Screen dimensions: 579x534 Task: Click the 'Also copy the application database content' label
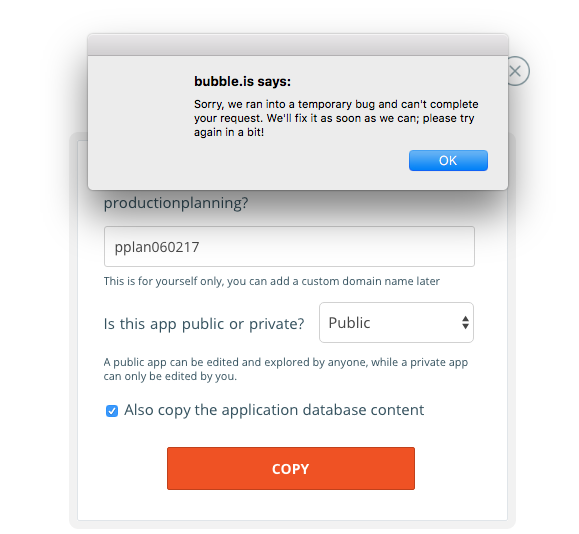coord(274,410)
